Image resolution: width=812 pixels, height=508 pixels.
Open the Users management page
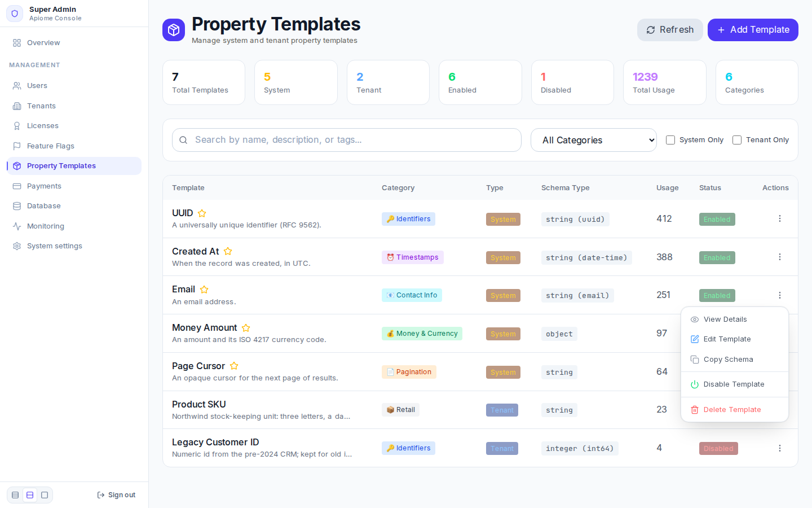click(74, 86)
